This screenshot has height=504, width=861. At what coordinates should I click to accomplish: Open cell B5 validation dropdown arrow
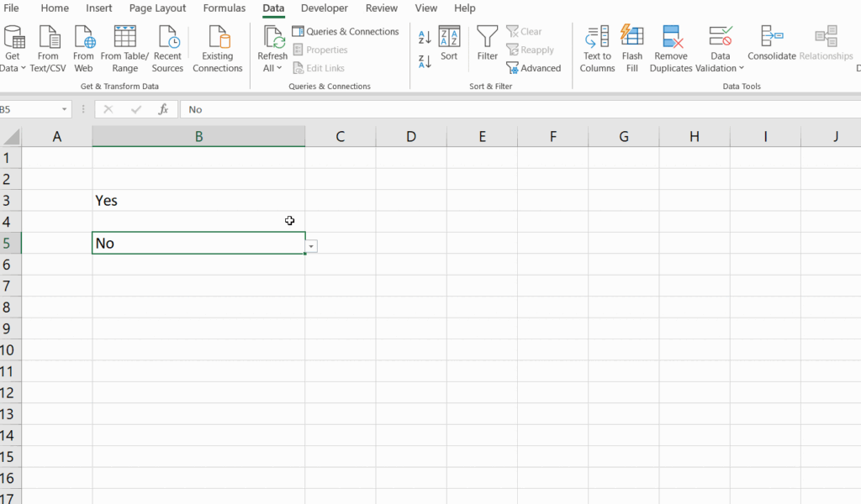(312, 246)
